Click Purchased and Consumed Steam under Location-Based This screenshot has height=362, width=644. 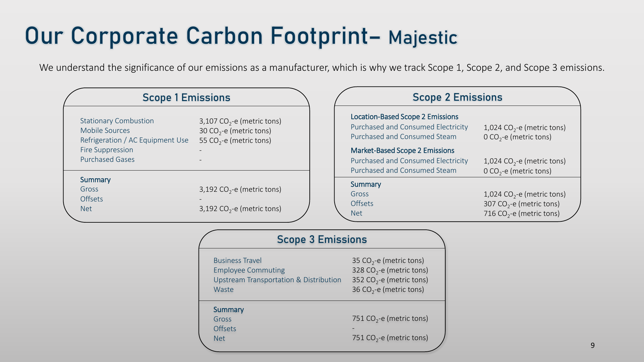[x=403, y=137]
